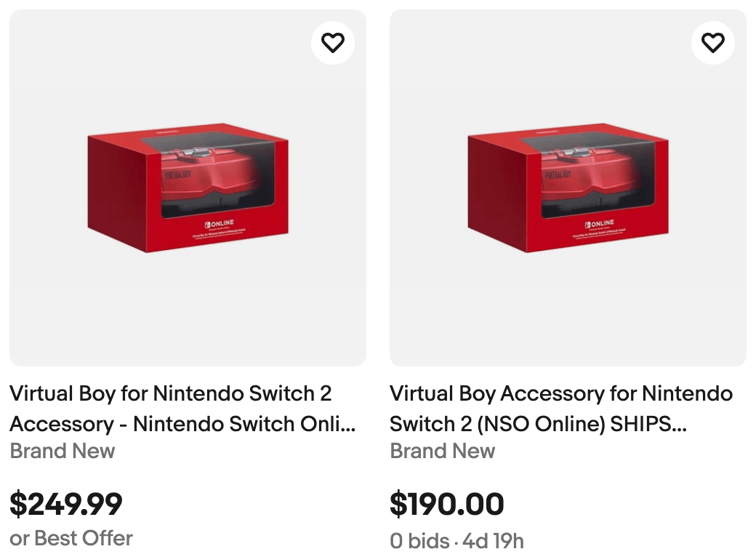Click the left Virtual Boy box photo

tap(188, 188)
